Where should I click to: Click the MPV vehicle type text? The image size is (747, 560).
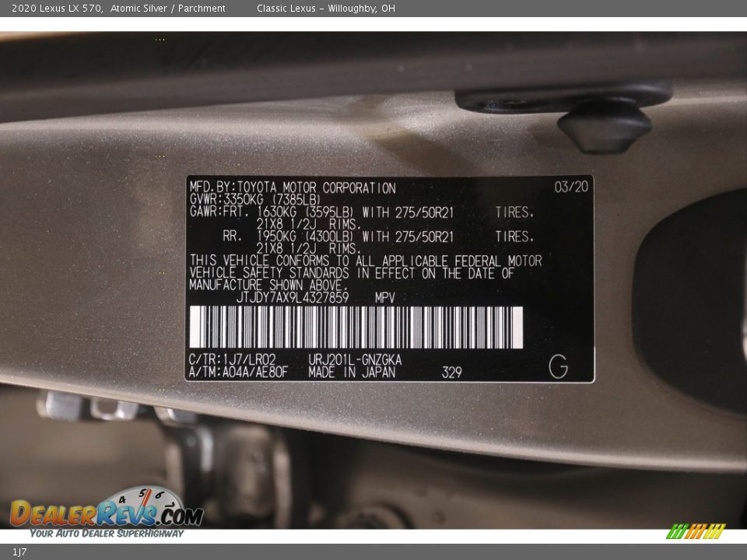coord(385,298)
